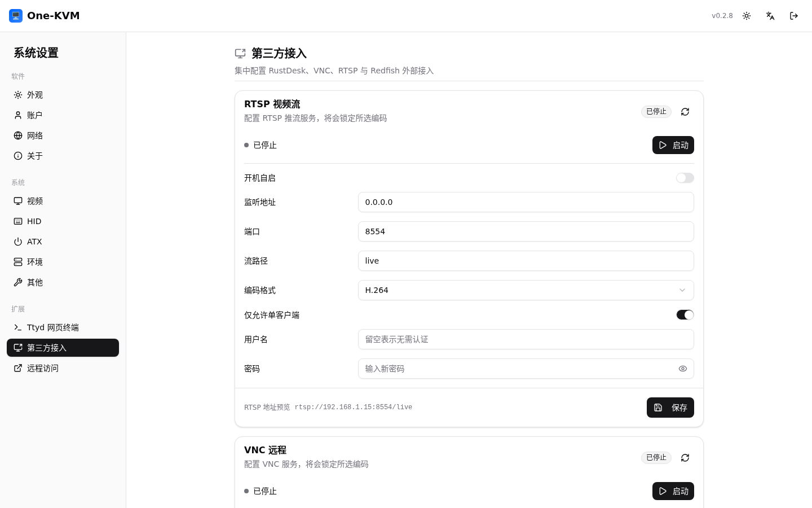Open 外观 appearance settings

(63, 95)
